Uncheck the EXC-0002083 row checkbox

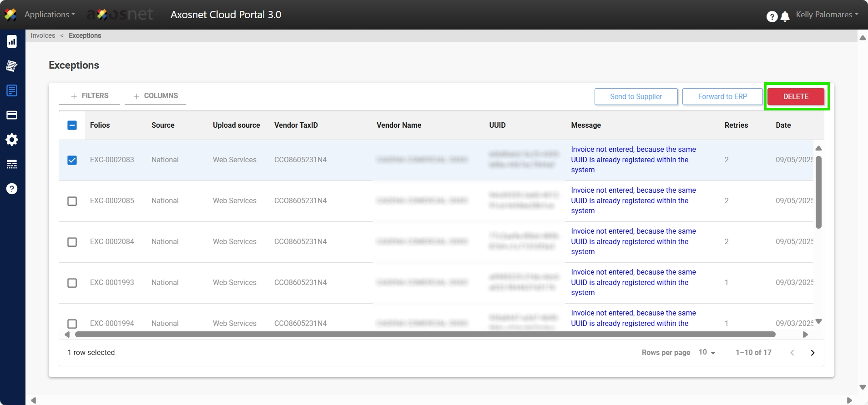(x=72, y=160)
